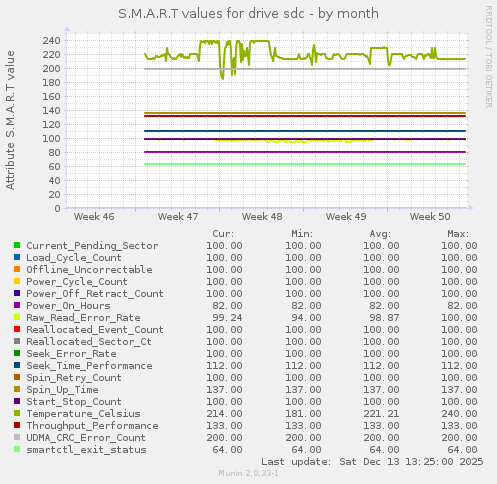Select the Temperature_Celsius legend label
Image resolution: width=497 pixels, height=484 pixels.
tap(83, 414)
